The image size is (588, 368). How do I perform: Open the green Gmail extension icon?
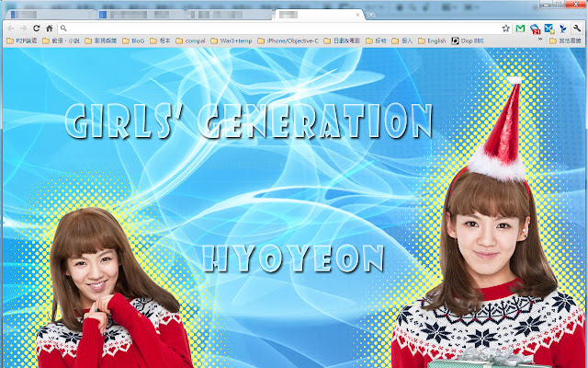point(520,29)
